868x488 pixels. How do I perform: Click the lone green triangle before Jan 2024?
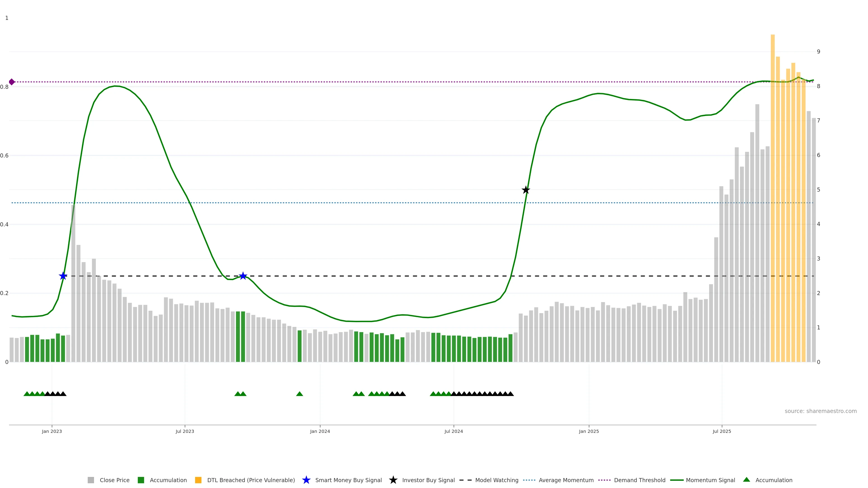(300, 394)
